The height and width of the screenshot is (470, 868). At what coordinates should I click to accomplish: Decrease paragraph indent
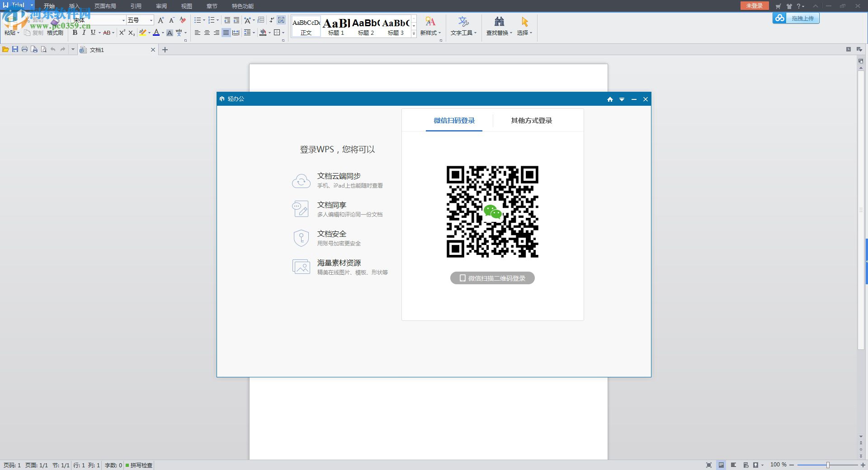point(227,20)
